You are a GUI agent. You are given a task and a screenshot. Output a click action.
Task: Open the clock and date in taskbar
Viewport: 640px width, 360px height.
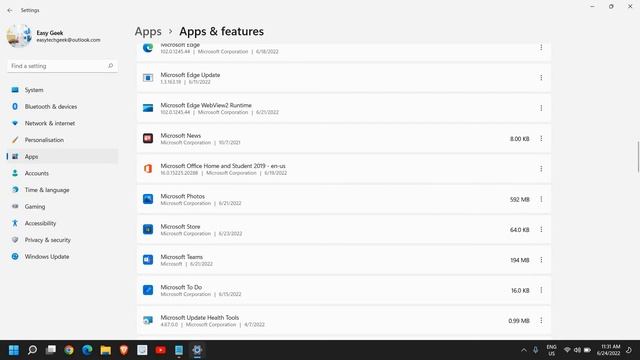[x=609, y=350]
